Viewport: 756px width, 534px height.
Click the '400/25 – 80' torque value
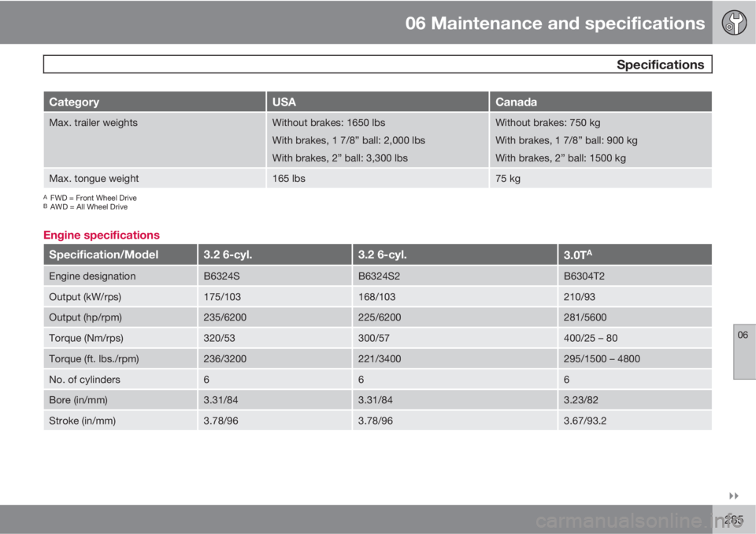tap(590, 338)
